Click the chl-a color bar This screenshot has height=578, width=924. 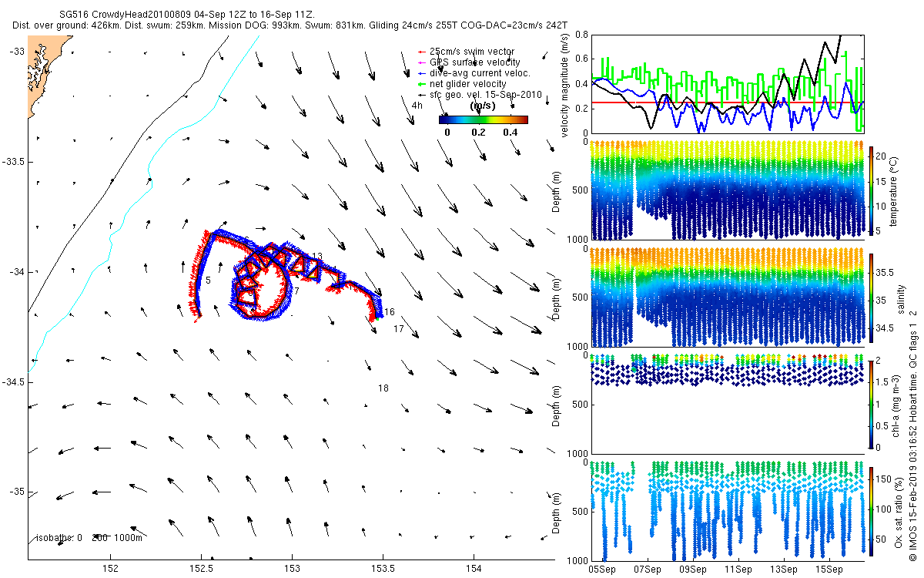tap(872, 403)
